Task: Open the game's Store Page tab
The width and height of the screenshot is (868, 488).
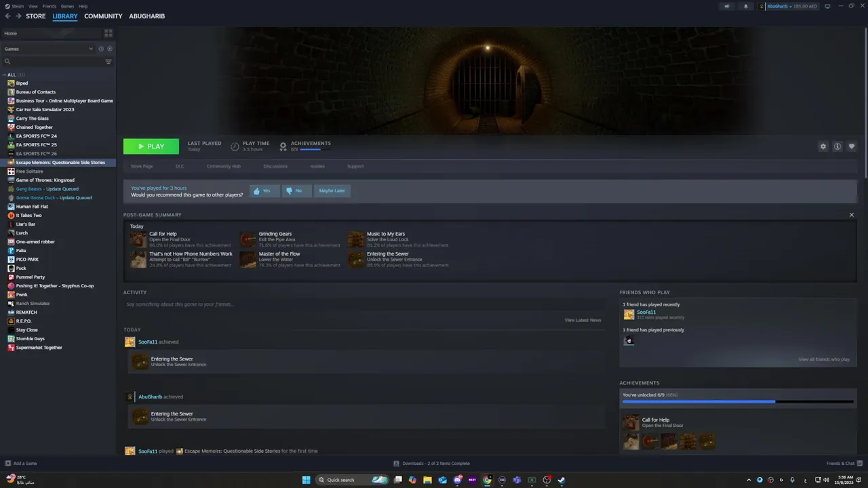Action: click(x=142, y=166)
